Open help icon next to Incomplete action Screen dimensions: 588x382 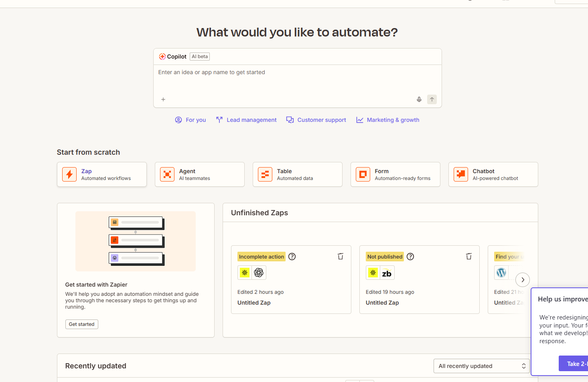(x=292, y=257)
